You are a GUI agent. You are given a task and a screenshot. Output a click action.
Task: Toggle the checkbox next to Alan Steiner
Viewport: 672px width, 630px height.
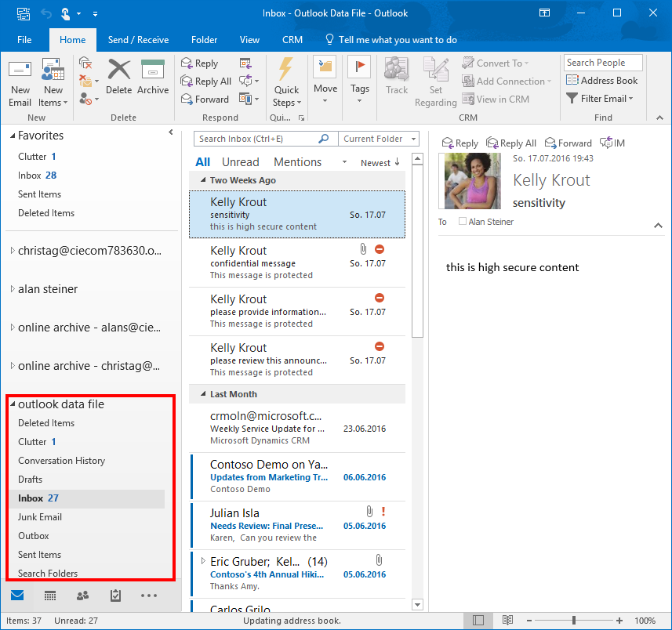462,222
